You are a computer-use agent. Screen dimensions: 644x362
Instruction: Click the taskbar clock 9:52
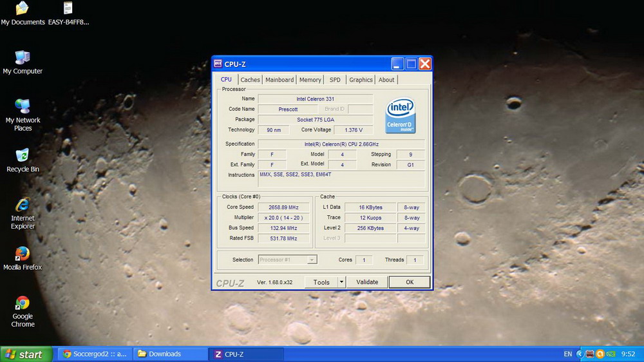tap(628, 354)
